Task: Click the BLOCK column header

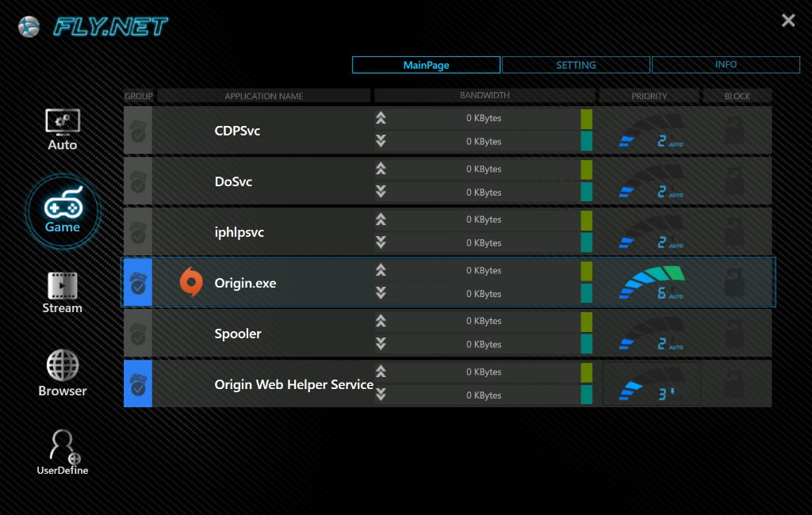Action: pyautogui.click(x=737, y=96)
